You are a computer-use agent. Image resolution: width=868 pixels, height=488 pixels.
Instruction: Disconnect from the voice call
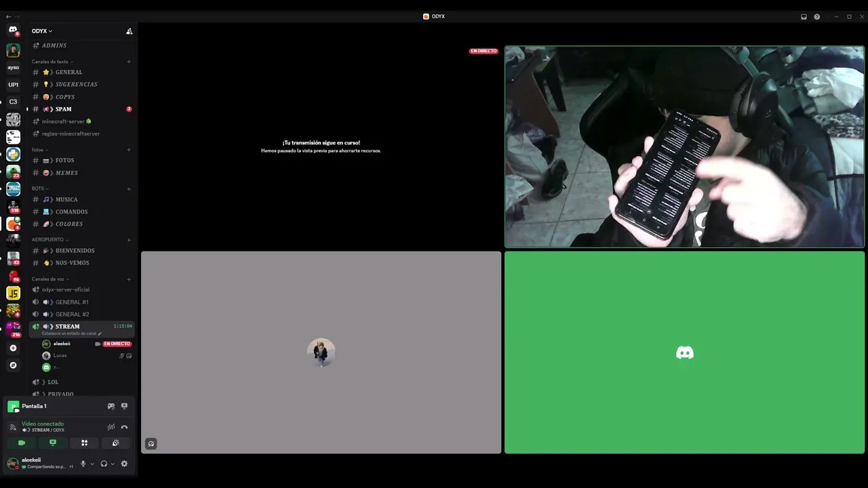pos(124,427)
